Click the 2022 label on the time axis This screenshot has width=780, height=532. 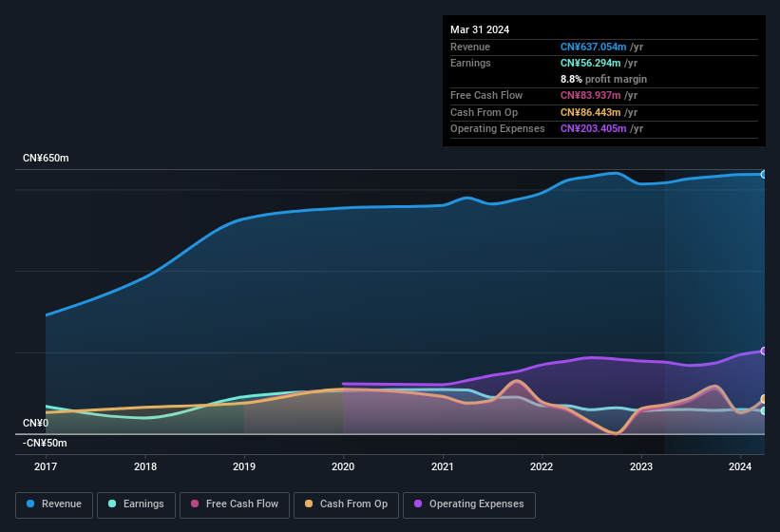[542, 466]
